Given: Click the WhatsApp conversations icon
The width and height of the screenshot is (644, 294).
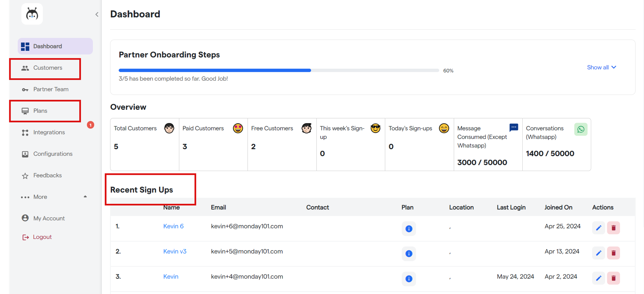Looking at the screenshot, I should 581,129.
